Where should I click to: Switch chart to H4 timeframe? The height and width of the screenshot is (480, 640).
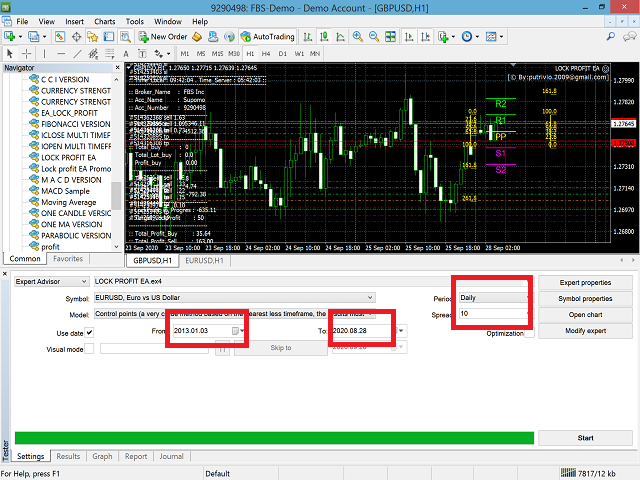[266, 53]
